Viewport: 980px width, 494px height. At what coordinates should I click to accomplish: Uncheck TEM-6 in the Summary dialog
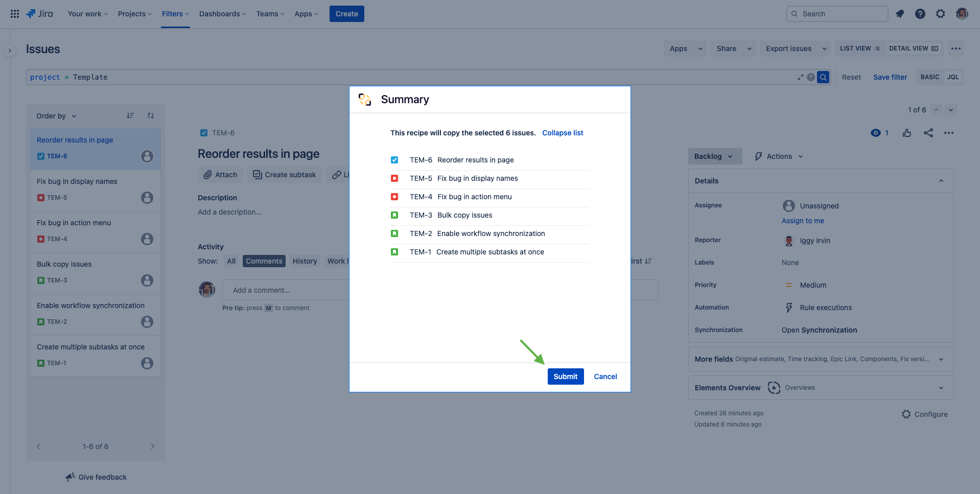click(x=394, y=160)
